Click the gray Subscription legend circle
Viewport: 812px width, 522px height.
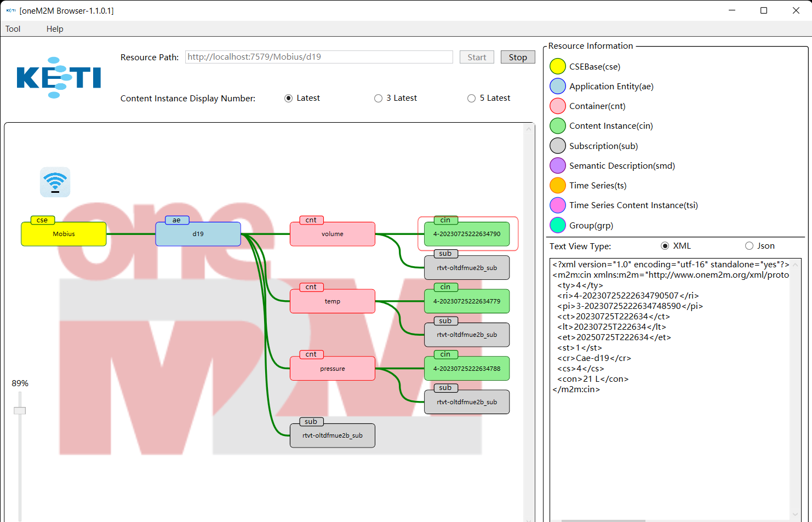[x=557, y=146]
